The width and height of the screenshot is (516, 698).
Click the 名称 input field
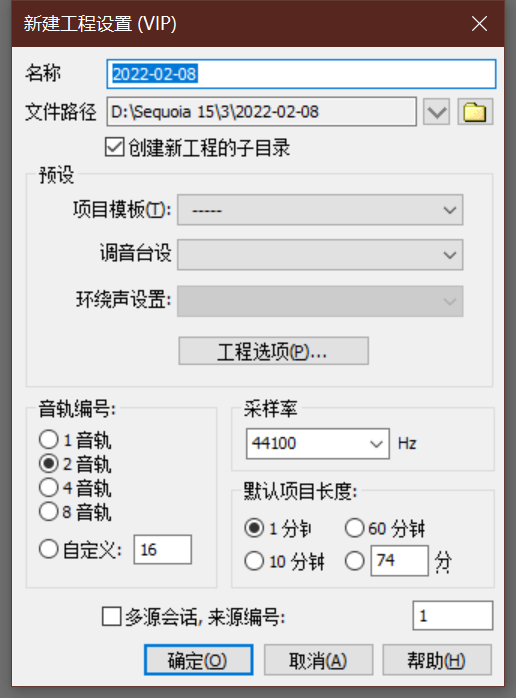click(301, 74)
